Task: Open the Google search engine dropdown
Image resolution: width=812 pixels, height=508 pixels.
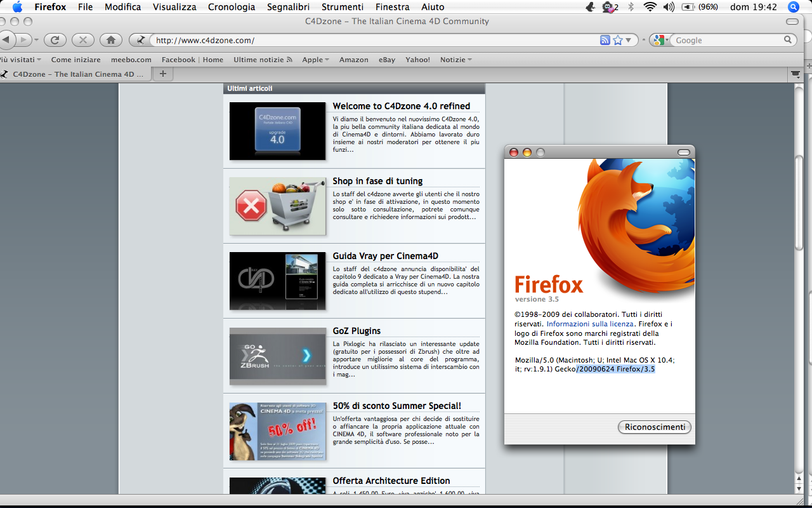Action: [x=659, y=40]
